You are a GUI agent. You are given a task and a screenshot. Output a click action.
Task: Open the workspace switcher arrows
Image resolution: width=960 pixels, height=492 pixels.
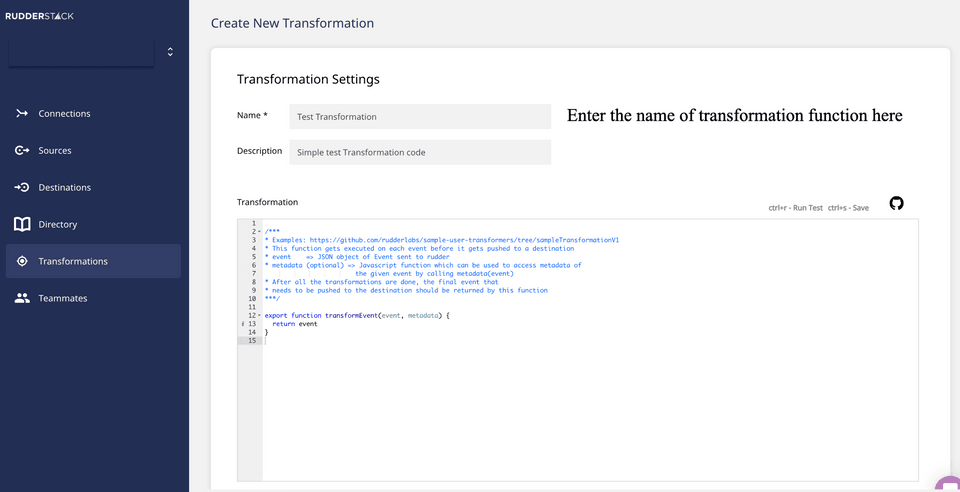click(x=170, y=52)
